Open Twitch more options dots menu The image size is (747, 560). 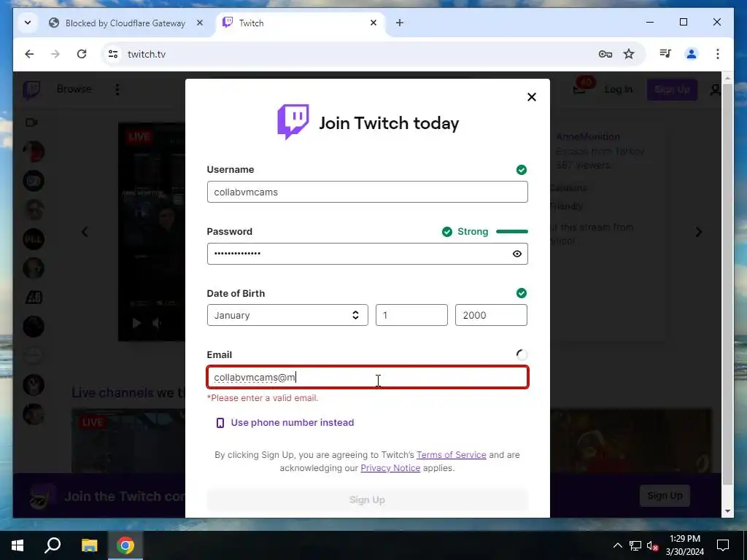[x=117, y=90]
